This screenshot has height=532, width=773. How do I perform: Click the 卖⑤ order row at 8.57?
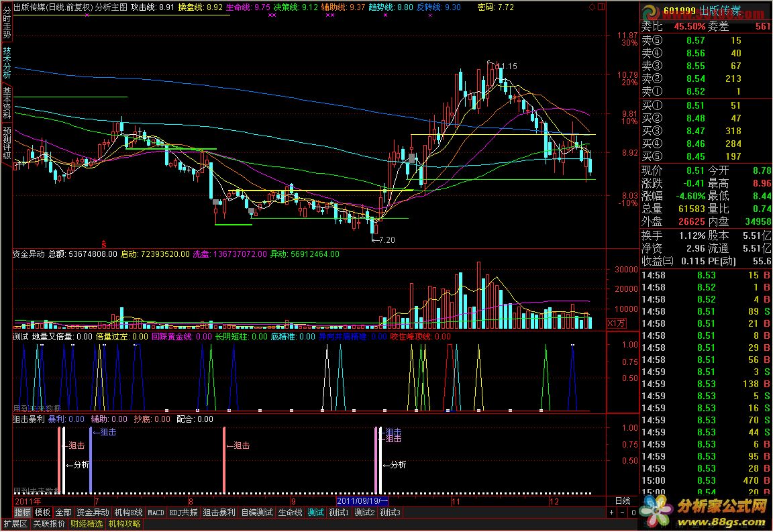(706, 40)
